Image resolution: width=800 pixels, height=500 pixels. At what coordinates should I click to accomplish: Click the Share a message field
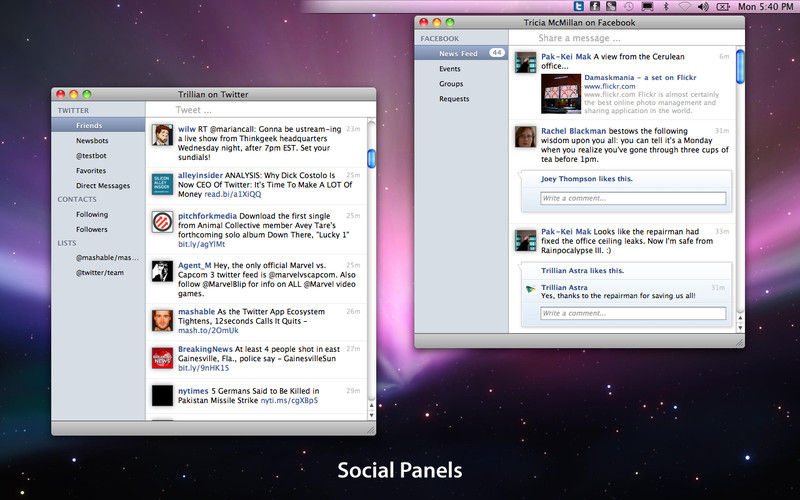click(x=626, y=38)
